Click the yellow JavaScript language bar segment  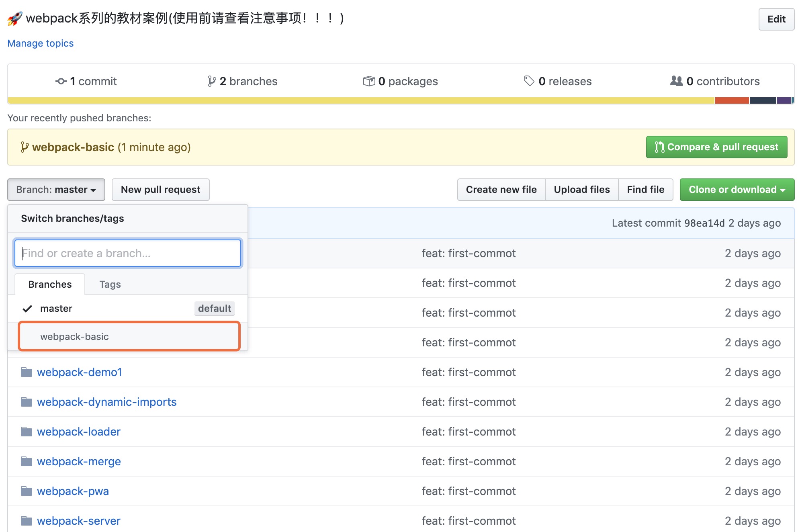[x=361, y=100]
